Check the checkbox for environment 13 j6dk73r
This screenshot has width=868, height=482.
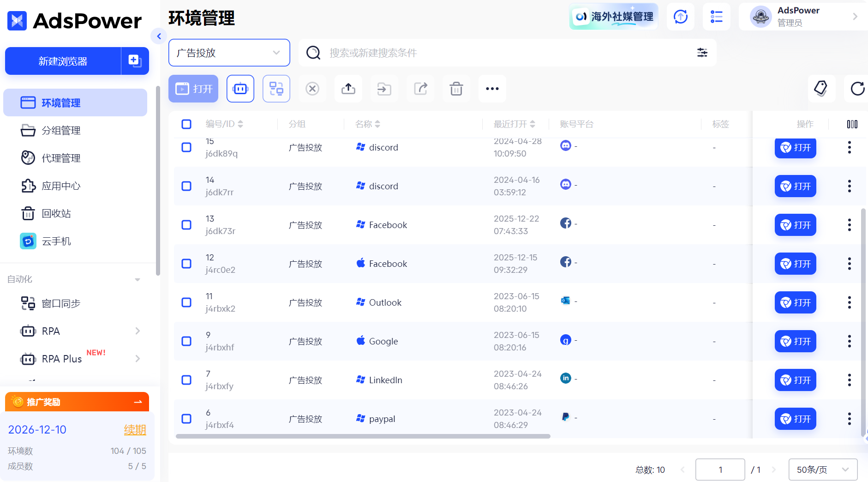click(186, 225)
